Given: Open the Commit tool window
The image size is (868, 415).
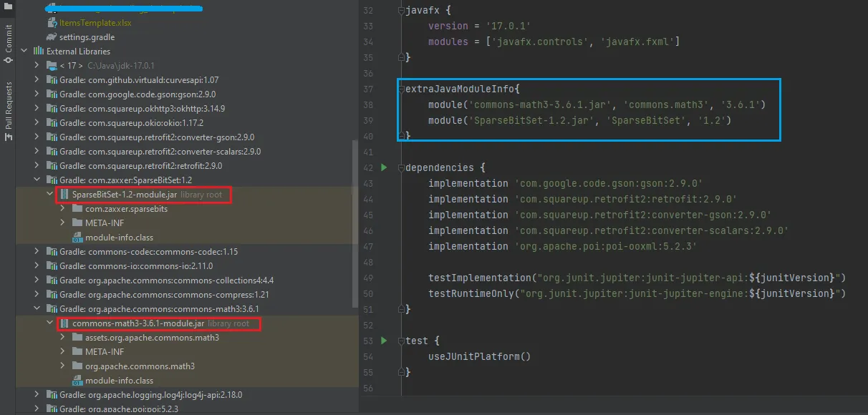Looking at the screenshot, I should point(9,39).
